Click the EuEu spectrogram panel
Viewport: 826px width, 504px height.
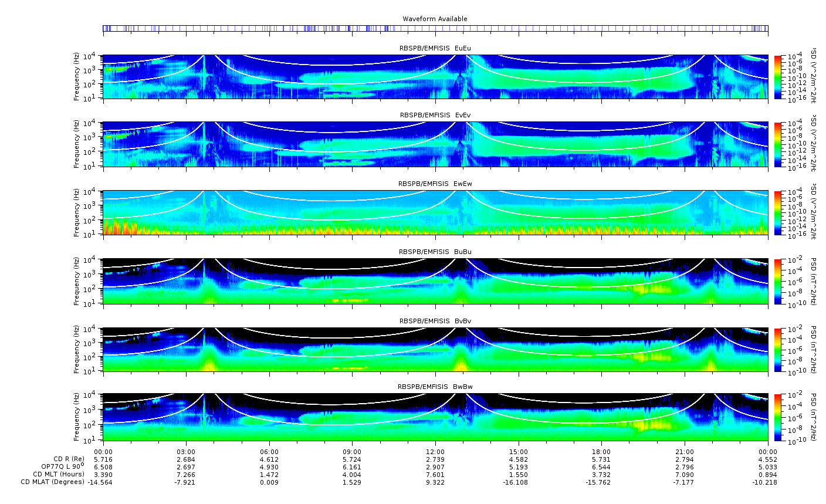(435, 77)
